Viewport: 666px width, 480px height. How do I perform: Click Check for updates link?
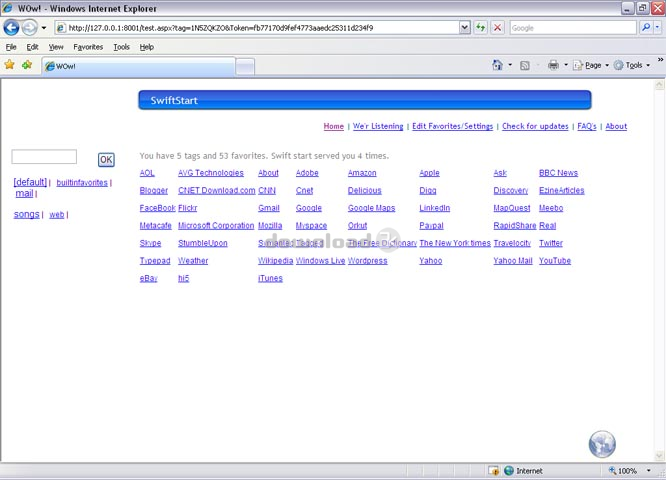tap(535, 126)
